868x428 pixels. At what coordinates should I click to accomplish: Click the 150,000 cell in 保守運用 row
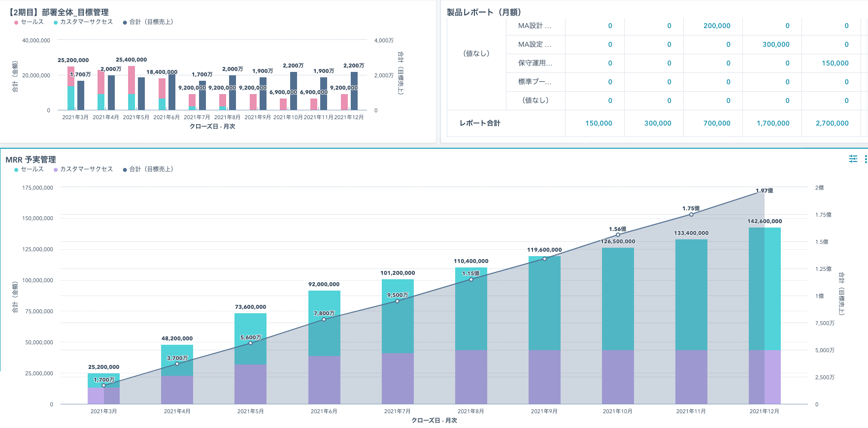835,63
